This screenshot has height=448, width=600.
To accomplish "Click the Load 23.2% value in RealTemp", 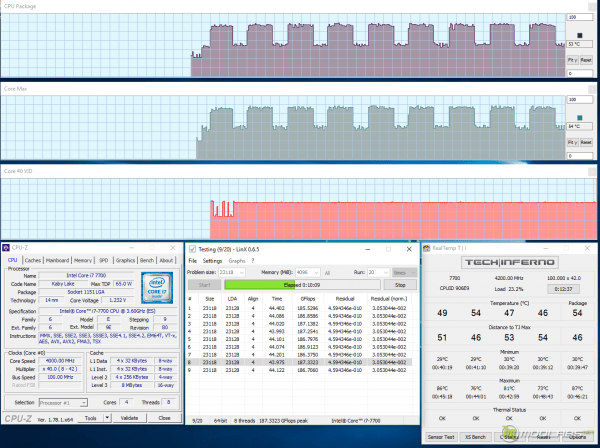I will click(509, 289).
